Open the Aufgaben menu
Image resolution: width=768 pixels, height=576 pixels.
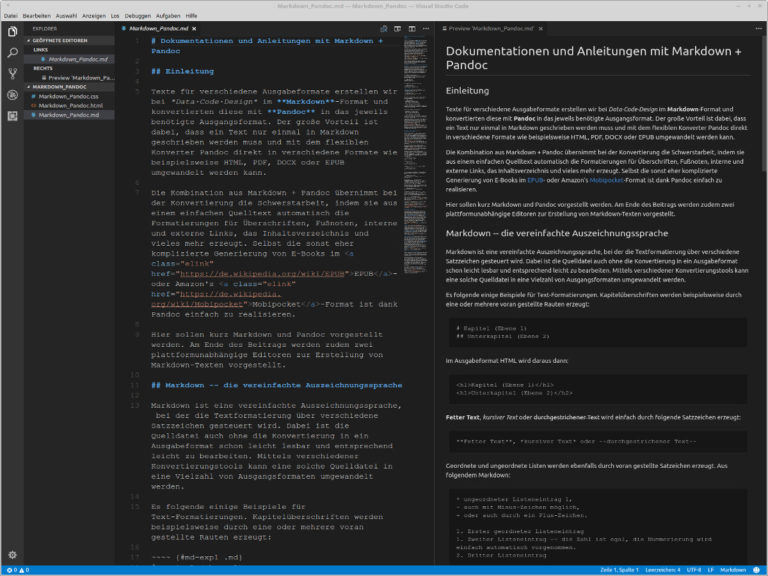[x=168, y=16]
